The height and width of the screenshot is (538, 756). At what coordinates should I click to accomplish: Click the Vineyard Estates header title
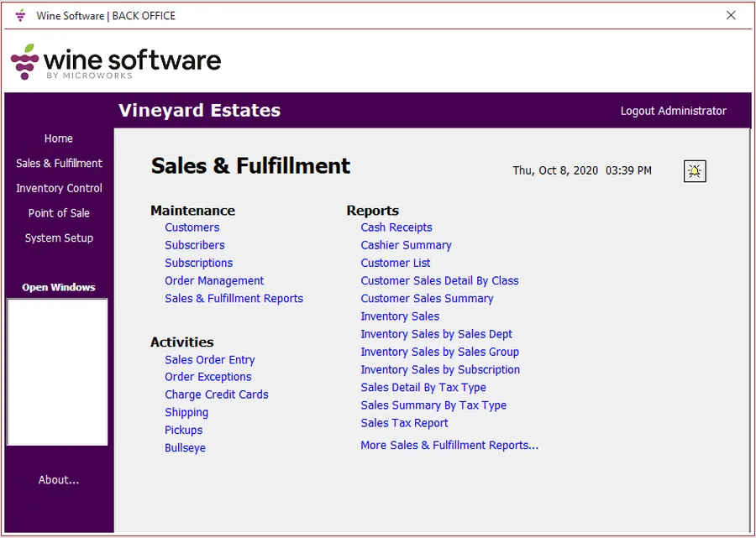click(x=199, y=110)
